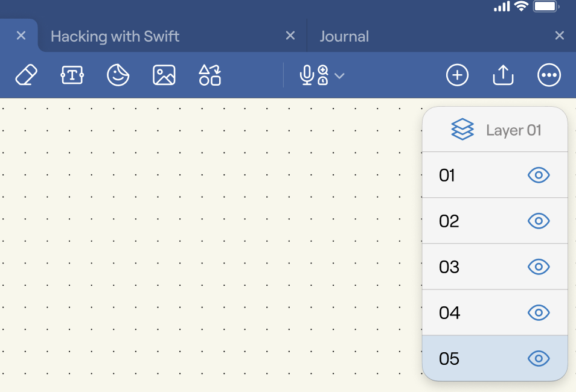Expand the recording options chevron
Image resolution: width=576 pixels, height=392 pixels.
click(x=339, y=75)
